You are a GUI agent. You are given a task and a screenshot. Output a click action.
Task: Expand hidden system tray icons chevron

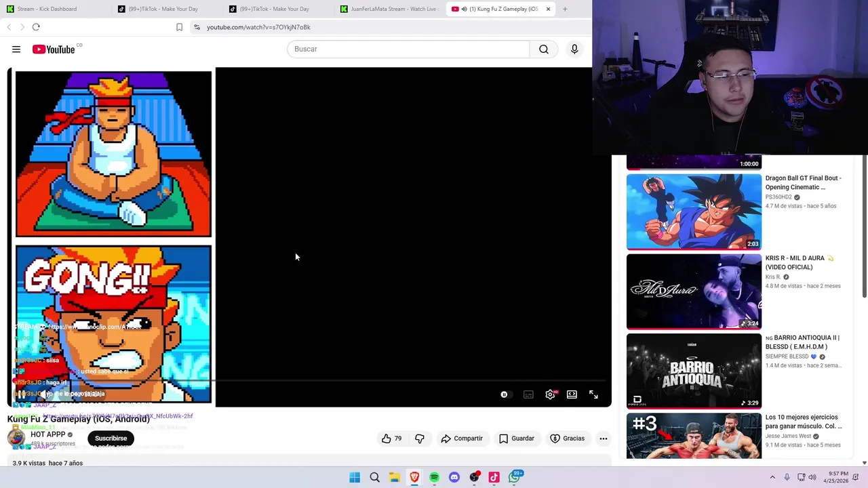click(772, 477)
